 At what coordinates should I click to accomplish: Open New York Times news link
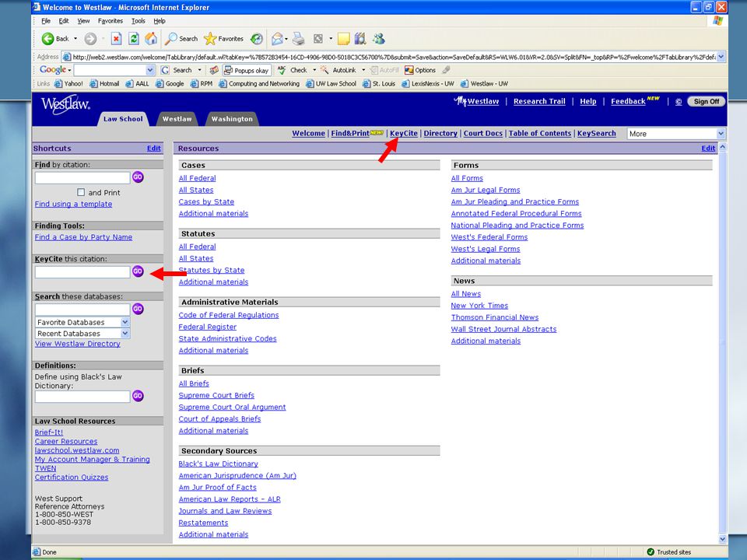[x=479, y=306]
